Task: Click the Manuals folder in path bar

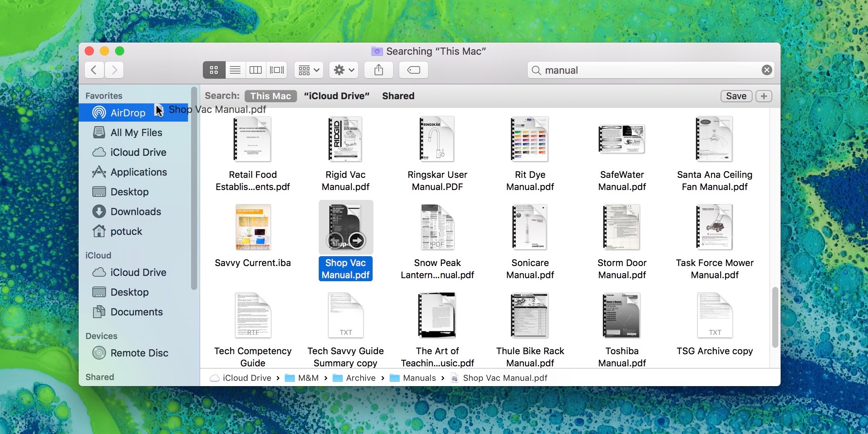Action: pos(419,378)
